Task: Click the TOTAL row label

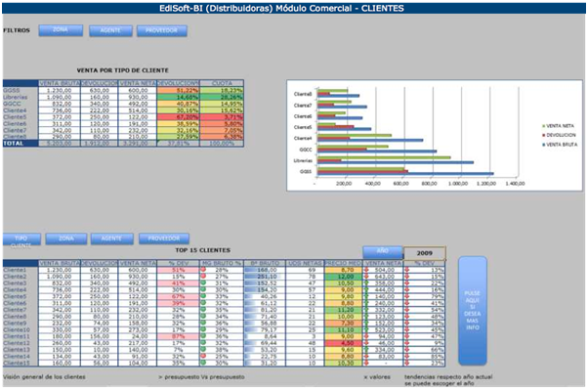Action: pos(21,144)
